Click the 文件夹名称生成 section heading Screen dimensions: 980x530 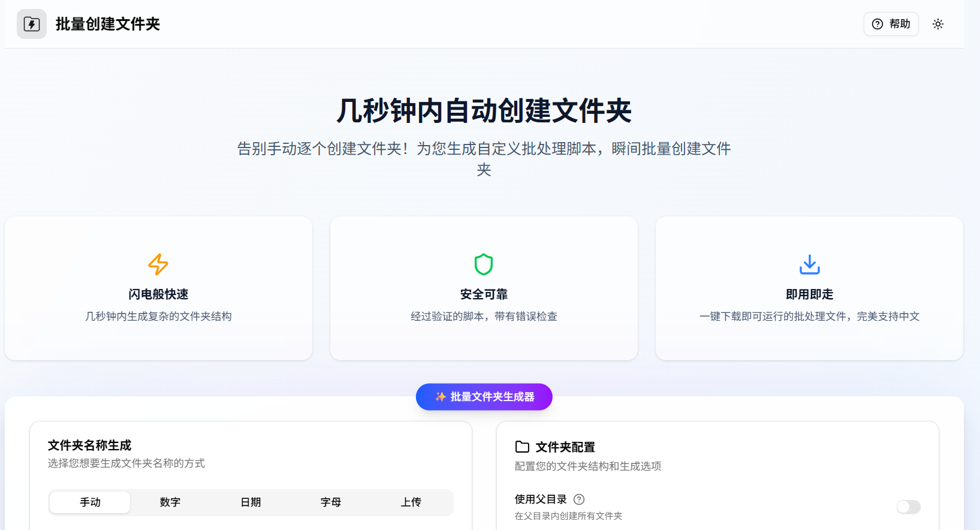click(89, 445)
